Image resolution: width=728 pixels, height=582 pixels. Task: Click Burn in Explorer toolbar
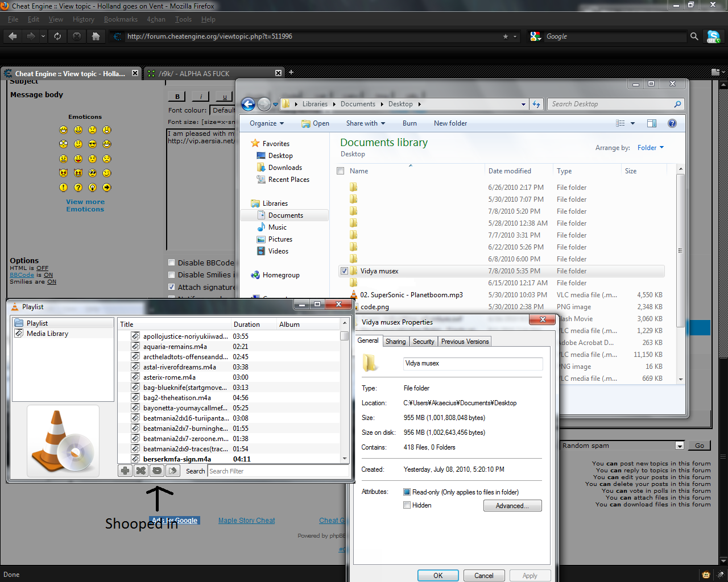[x=409, y=123]
